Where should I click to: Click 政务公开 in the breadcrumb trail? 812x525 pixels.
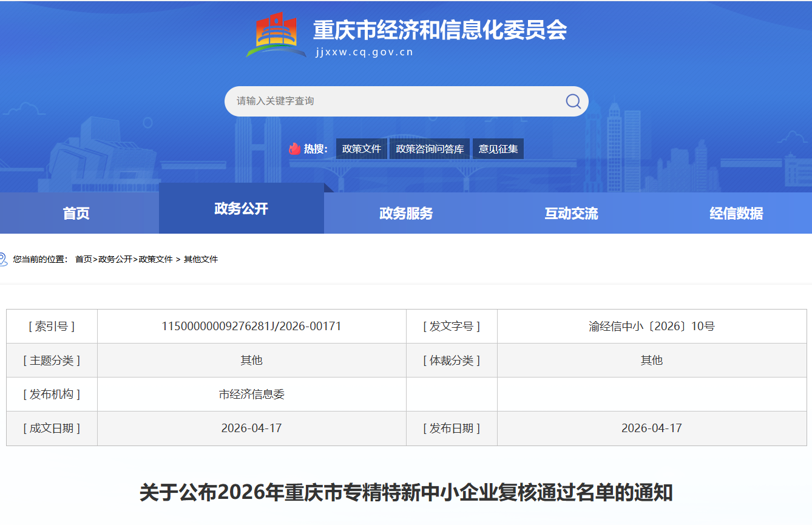[115, 259]
